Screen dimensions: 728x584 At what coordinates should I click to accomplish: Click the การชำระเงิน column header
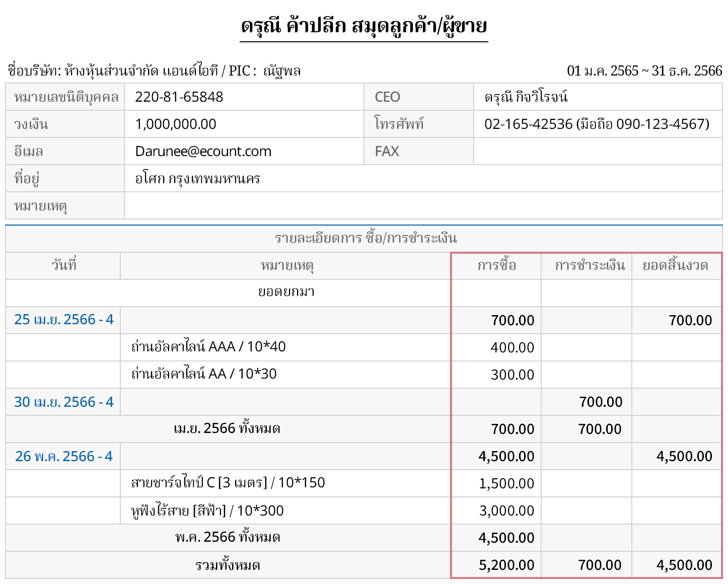[590, 266]
